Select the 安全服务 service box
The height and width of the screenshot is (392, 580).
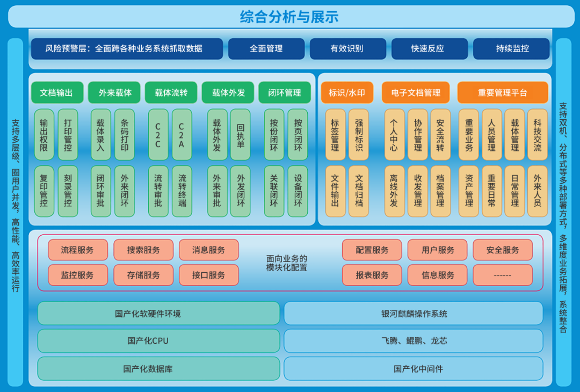click(x=503, y=250)
